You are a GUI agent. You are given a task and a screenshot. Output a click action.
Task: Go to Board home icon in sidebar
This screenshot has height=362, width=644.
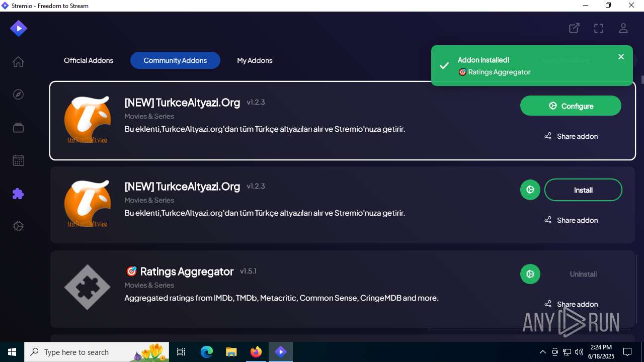click(x=18, y=62)
